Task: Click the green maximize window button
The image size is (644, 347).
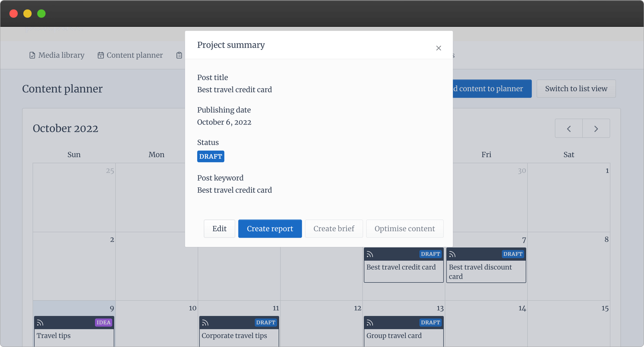Action: click(x=41, y=14)
